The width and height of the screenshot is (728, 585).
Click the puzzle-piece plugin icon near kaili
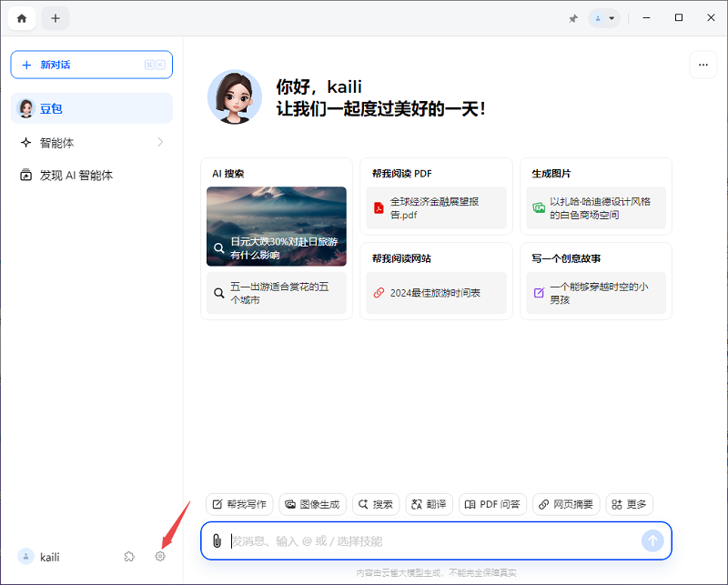(x=128, y=556)
